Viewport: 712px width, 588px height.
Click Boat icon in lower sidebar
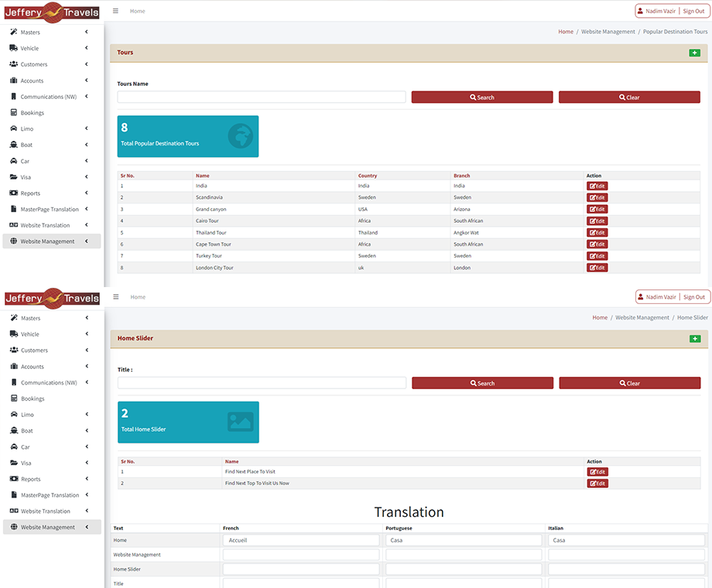click(x=14, y=431)
